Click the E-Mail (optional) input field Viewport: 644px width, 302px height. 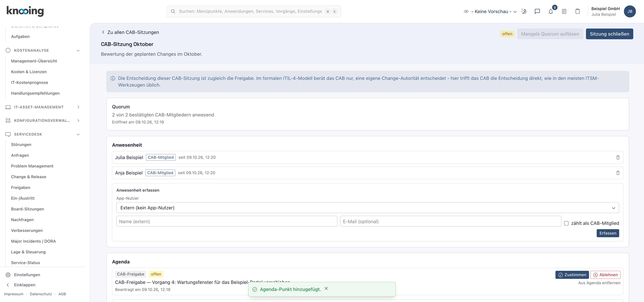click(x=450, y=221)
